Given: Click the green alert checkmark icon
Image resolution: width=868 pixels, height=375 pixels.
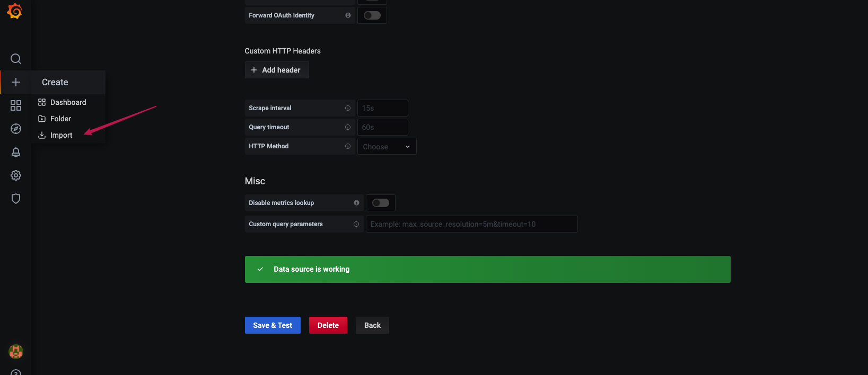Looking at the screenshot, I should coord(260,269).
